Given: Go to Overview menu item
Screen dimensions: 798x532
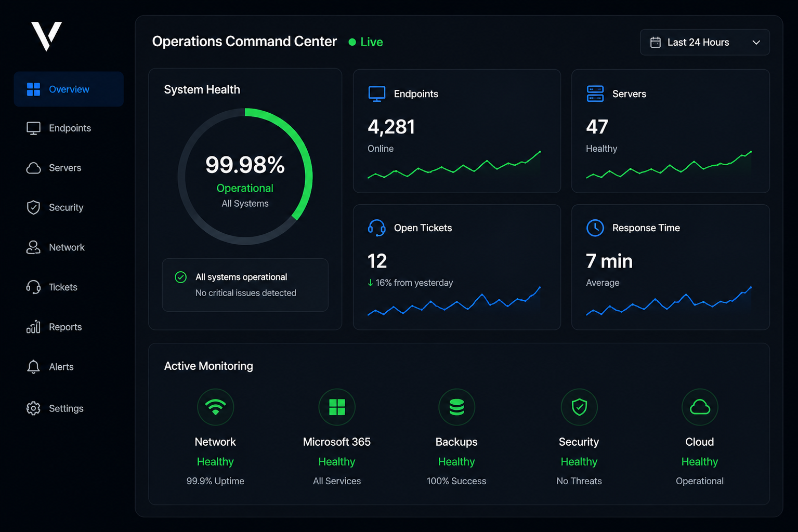Looking at the screenshot, I should (x=69, y=89).
